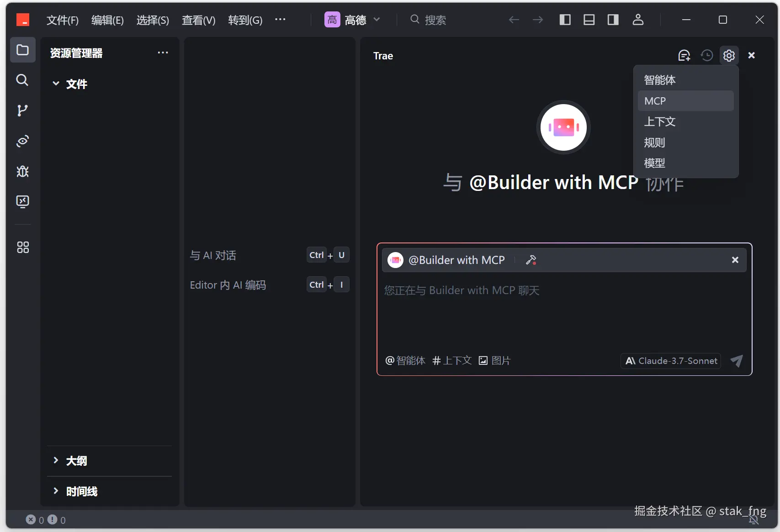Toggle the bottom panel layout
780x532 pixels.
589,20
